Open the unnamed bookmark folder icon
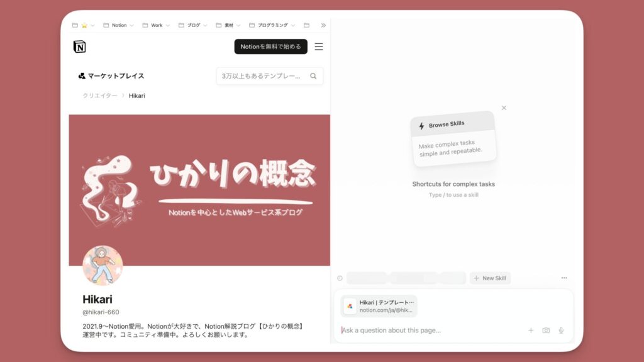 [306, 25]
